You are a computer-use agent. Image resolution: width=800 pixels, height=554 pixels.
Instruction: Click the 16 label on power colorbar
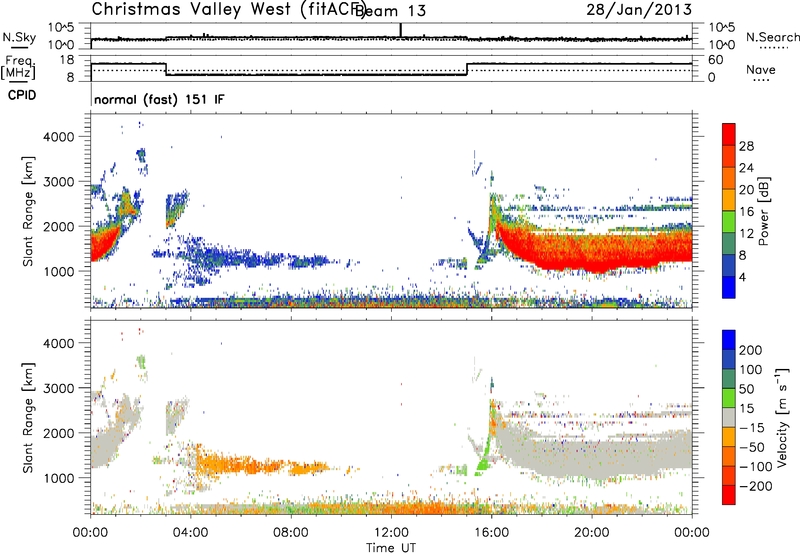746,212
